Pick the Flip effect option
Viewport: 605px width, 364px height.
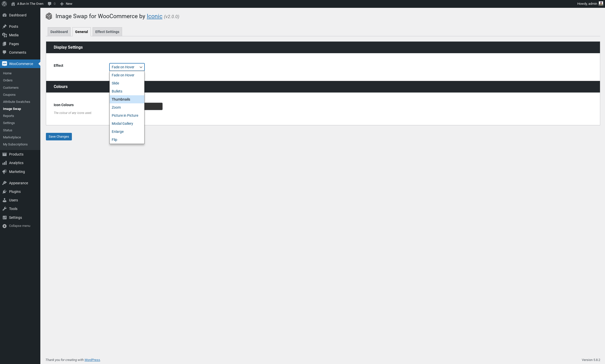click(x=114, y=140)
